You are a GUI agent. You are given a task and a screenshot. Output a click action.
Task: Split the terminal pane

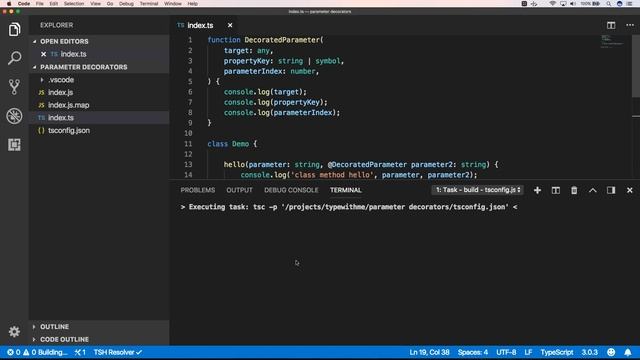(556, 190)
